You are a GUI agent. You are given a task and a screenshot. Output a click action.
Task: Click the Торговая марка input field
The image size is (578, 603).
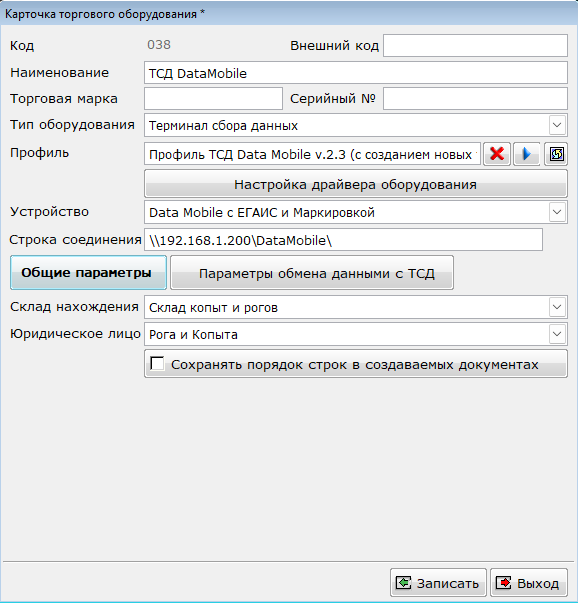point(213,98)
